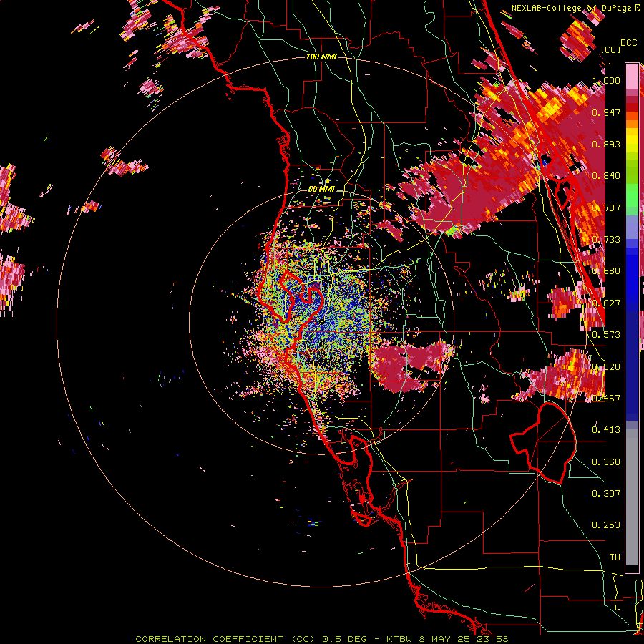Viewport: 644px width, 644px height.
Task: Click the pink top segment of the color bar
Action: [x=632, y=77]
